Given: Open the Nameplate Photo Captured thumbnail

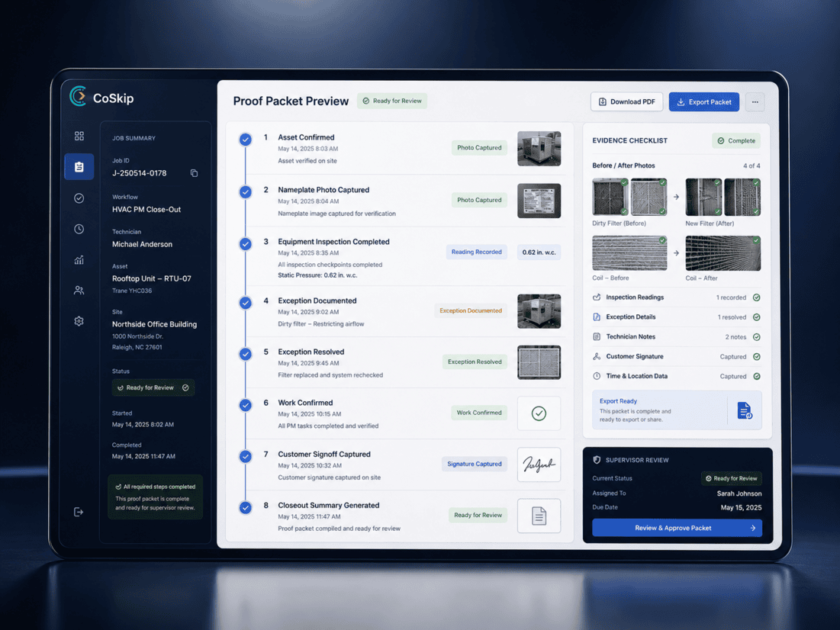Looking at the screenshot, I should (x=539, y=201).
